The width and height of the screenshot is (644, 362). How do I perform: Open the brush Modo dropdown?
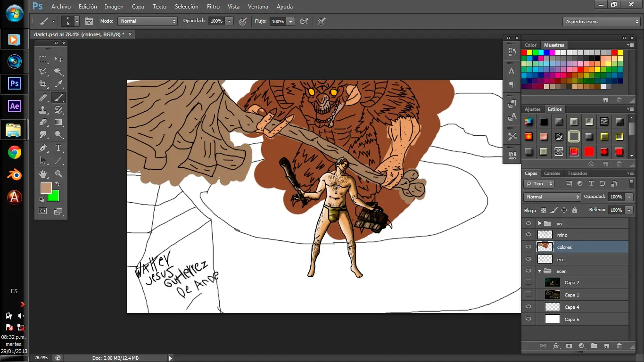pos(148,21)
